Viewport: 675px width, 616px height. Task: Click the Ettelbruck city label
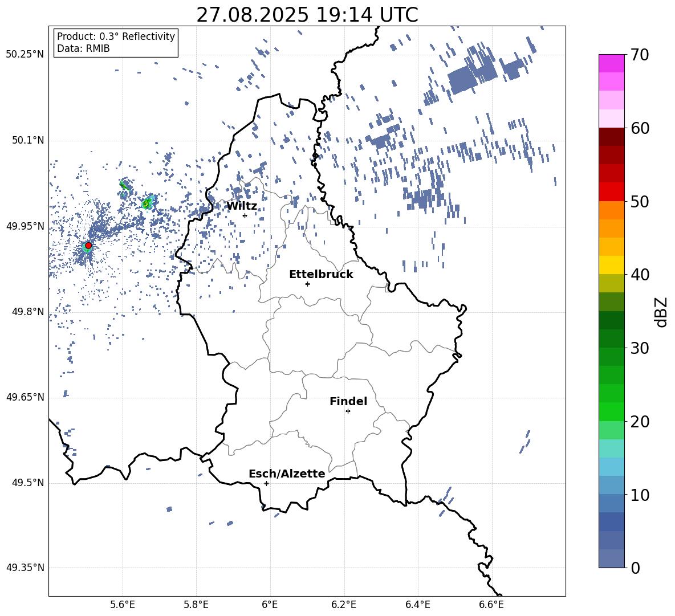(321, 275)
